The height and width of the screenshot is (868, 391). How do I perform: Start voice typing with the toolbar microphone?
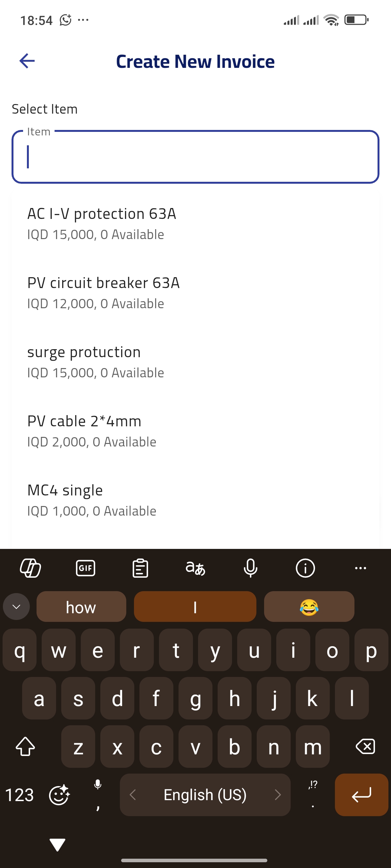(x=250, y=568)
